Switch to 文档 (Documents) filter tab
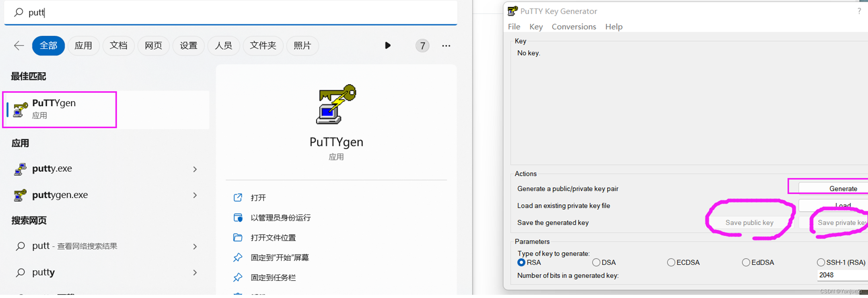Viewport: 868px width, 298px height. click(118, 46)
